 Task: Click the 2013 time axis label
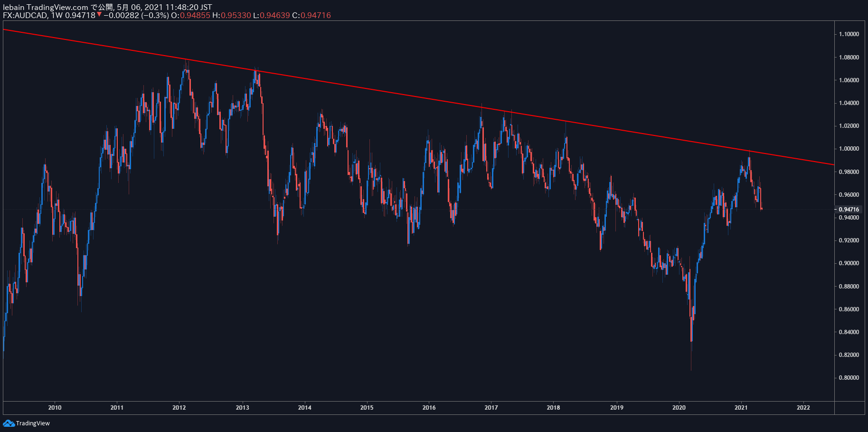click(x=242, y=407)
